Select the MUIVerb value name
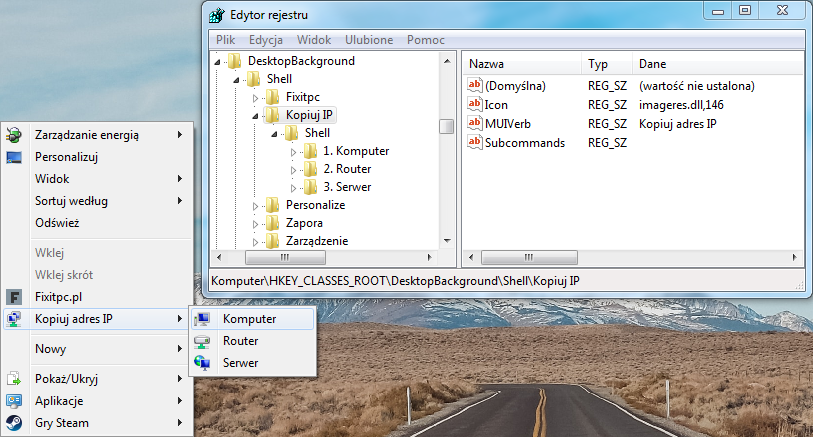This screenshot has width=813, height=437. pyautogui.click(x=508, y=124)
